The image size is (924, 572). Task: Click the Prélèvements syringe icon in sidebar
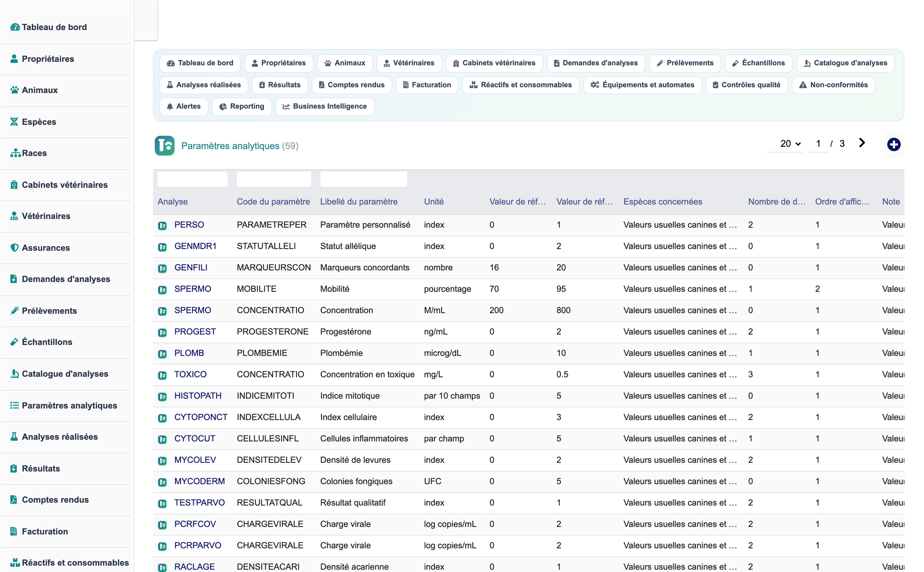[14, 311]
